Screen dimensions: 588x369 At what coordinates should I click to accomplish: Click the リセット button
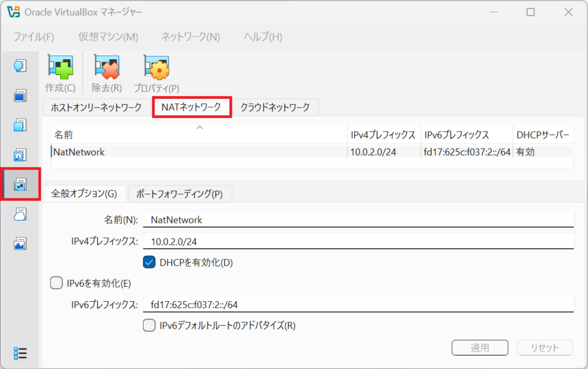[x=544, y=348]
